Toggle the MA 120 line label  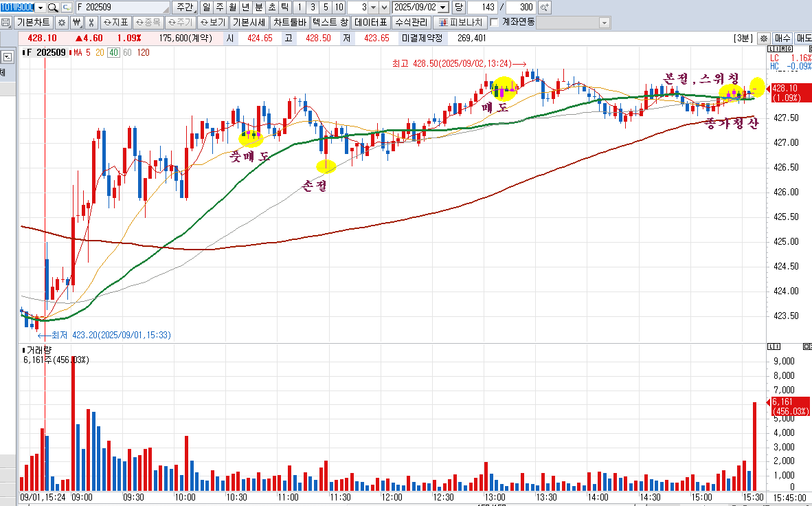click(x=143, y=52)
